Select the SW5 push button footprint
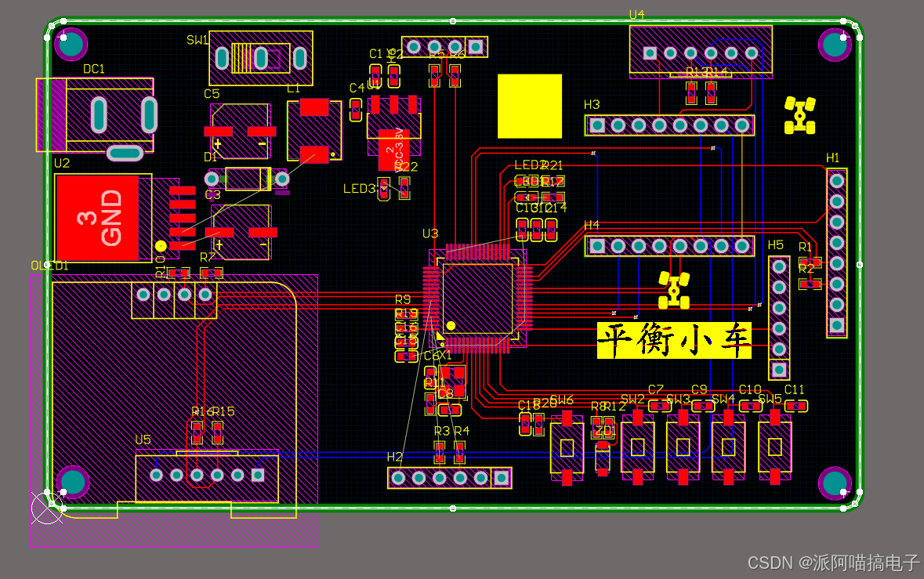 point(775,447)
